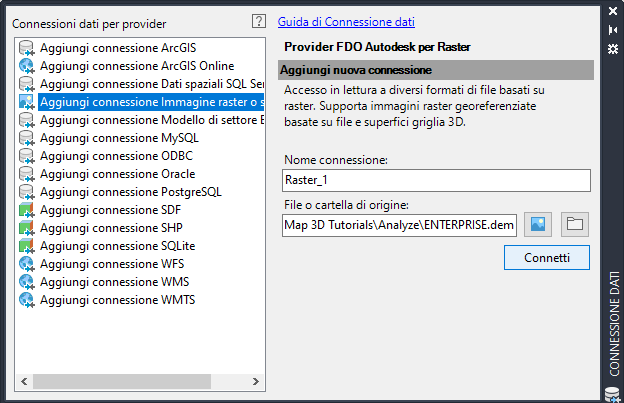
Task: Toggle auto-hide on the palette title bar
Action: pyautogui.click(x=613, y=30)
